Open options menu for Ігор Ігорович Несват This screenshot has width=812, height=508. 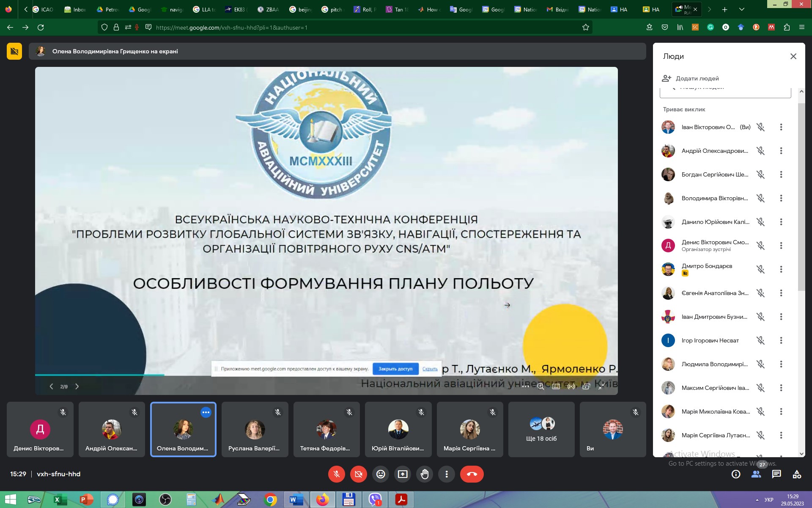pyautogui.click(x=781, y=340)
